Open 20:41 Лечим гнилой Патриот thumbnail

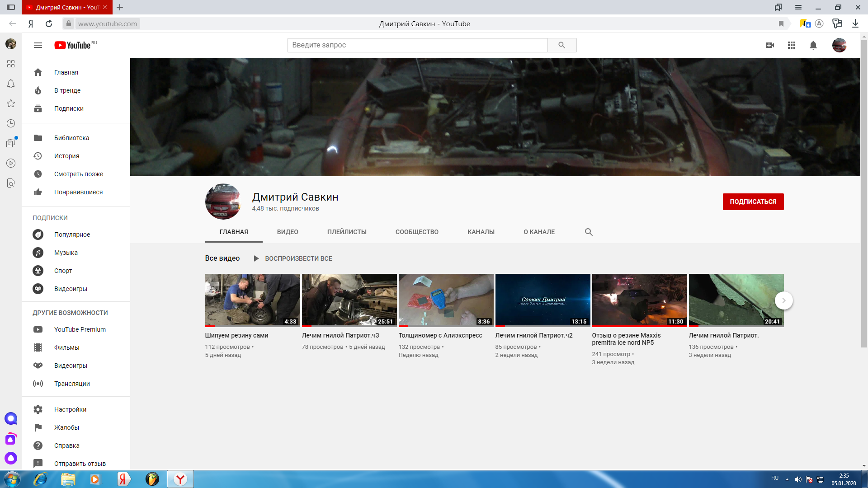click(x=736, y=300)
